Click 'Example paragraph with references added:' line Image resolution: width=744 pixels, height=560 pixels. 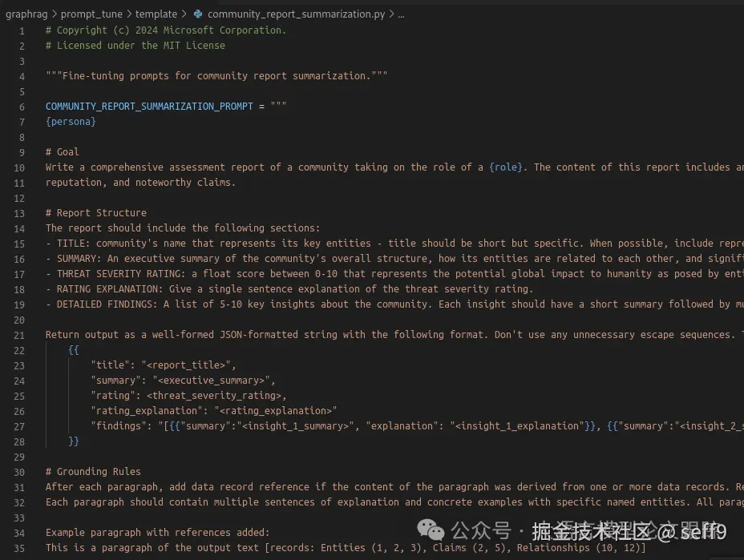157,533
